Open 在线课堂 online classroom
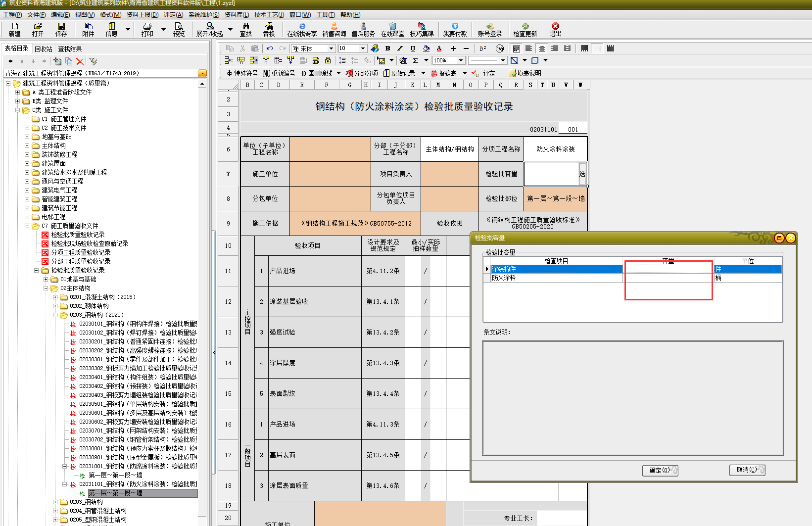 pyautogui.click(x=393, y=30)
